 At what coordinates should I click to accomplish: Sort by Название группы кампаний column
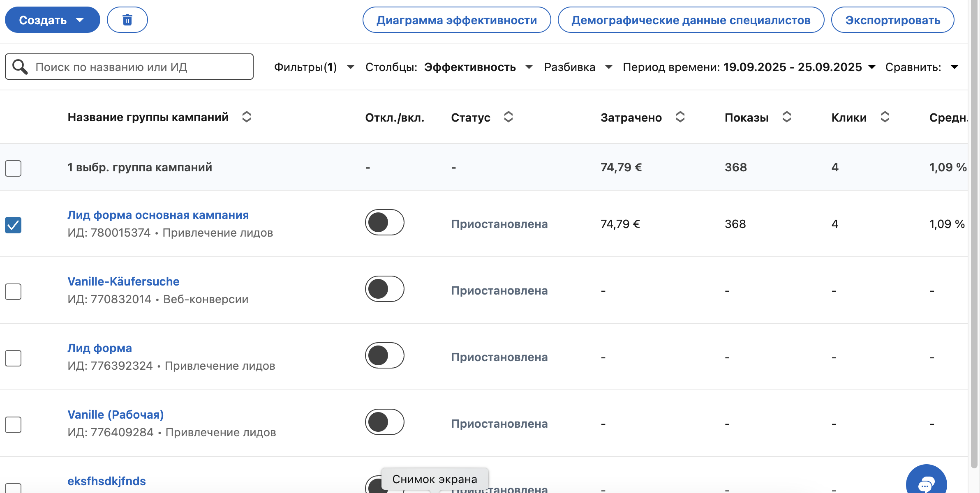click(x=247, y=117)
